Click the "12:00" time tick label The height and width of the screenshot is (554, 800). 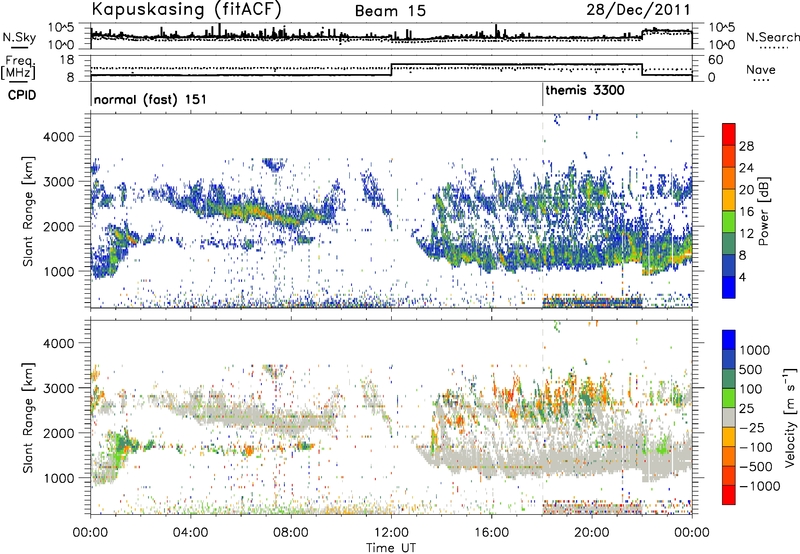391,533
